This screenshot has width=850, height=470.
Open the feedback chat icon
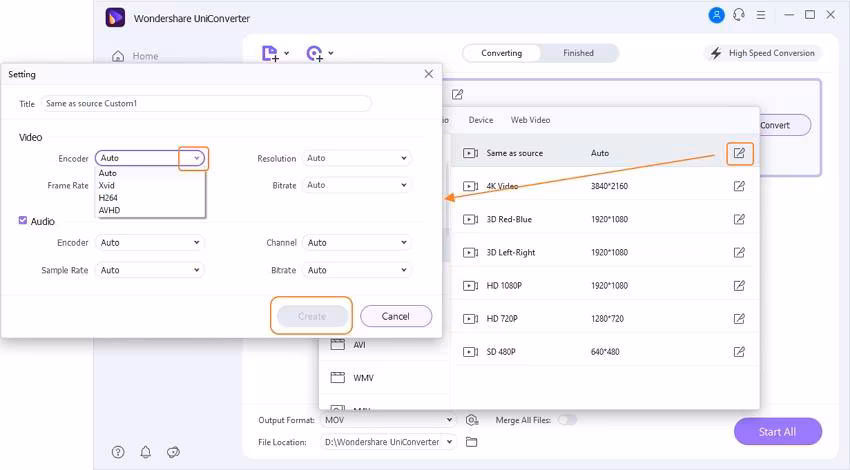[x=173, y=452]
